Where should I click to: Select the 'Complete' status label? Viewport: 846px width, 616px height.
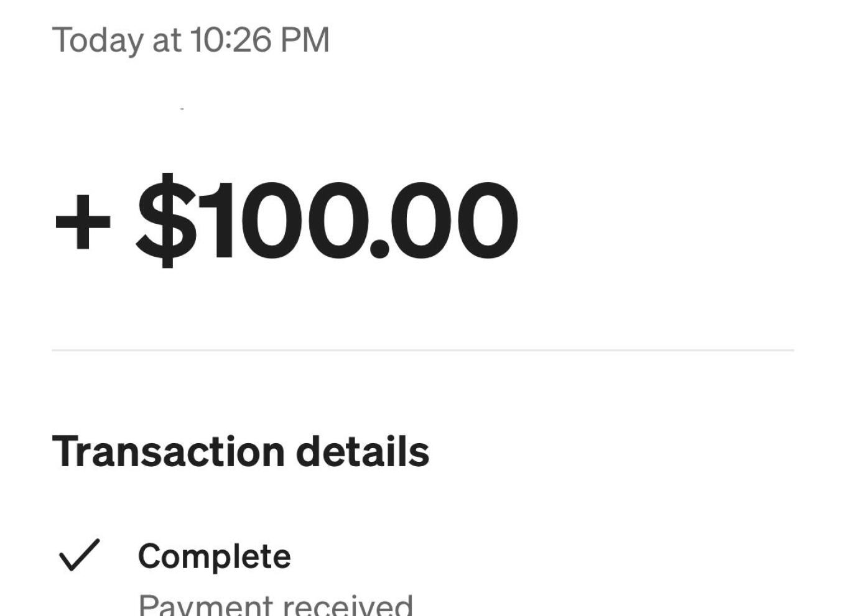[x=214, y=556]
